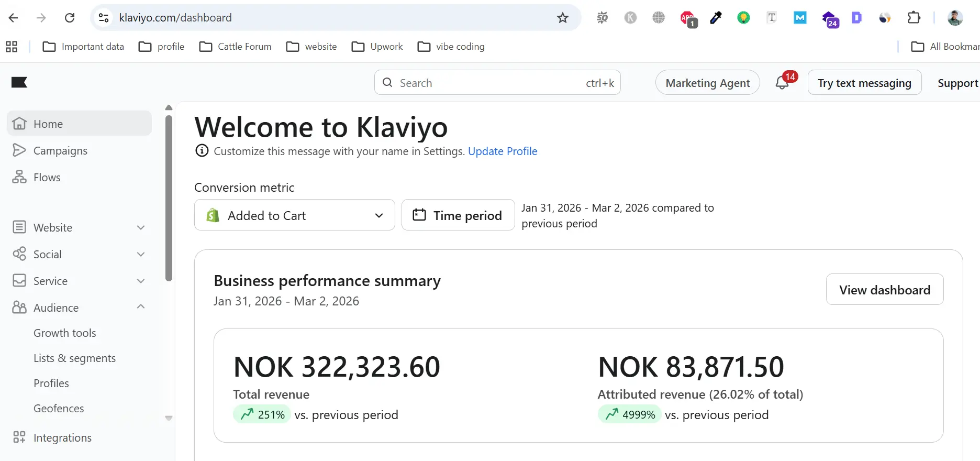Open the Upwork bookmark folder

(377, 47)
